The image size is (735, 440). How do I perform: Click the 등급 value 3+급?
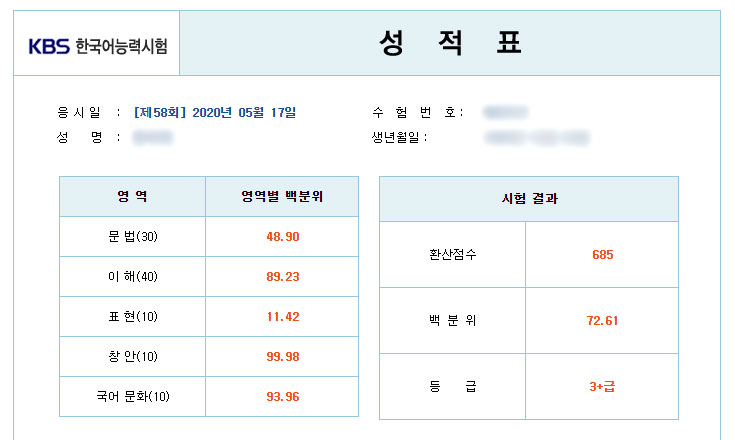tap(602, 386)
